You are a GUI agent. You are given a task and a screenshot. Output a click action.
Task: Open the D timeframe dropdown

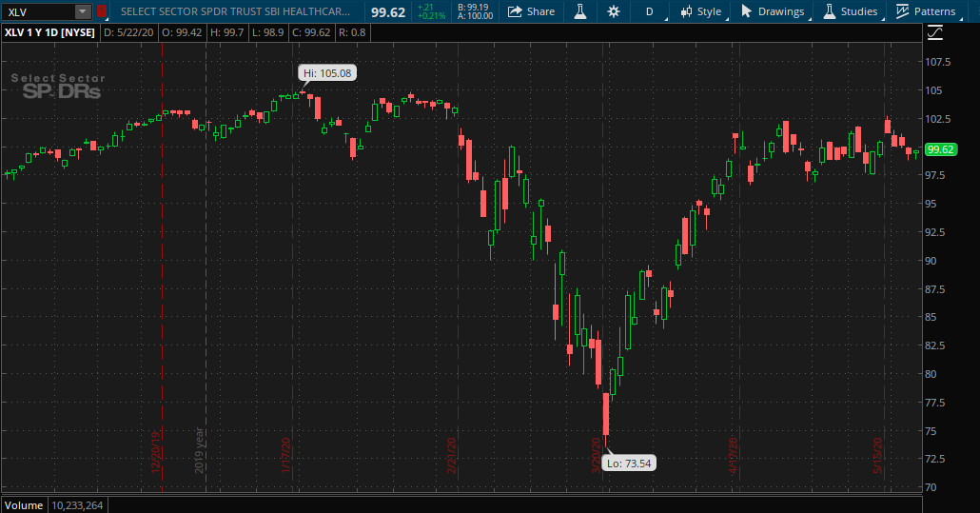tap(651, 11)
